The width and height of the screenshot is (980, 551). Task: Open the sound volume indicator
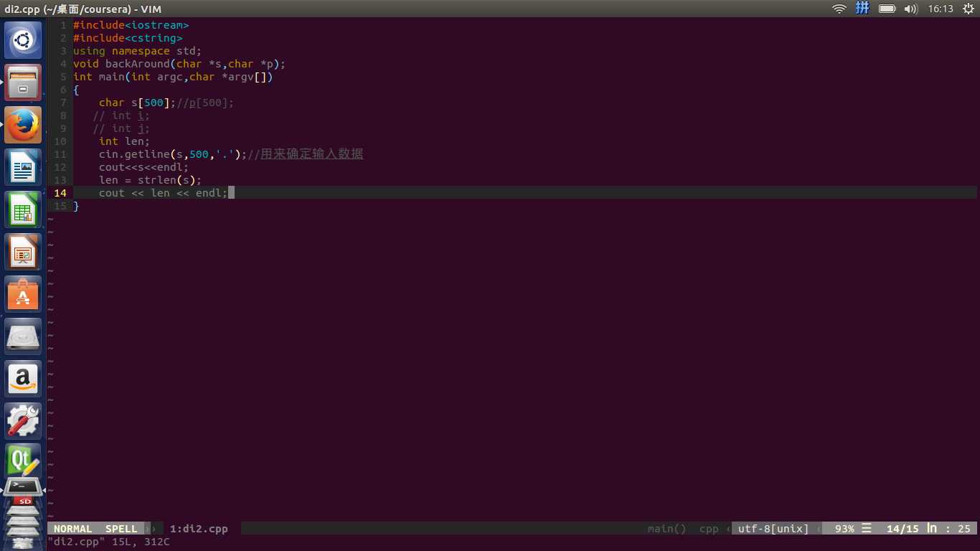[x=911, y=9]
